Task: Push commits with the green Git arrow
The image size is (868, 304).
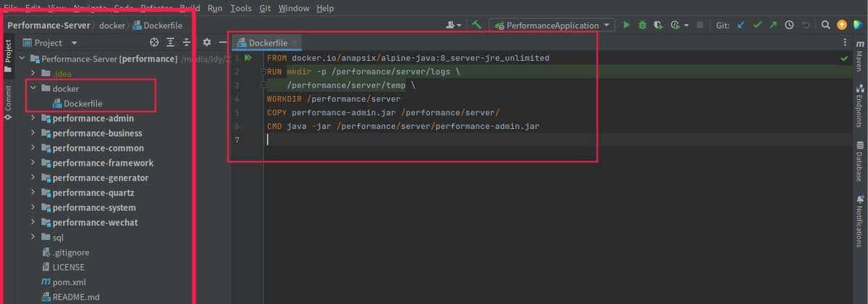Action: [773, 25]
